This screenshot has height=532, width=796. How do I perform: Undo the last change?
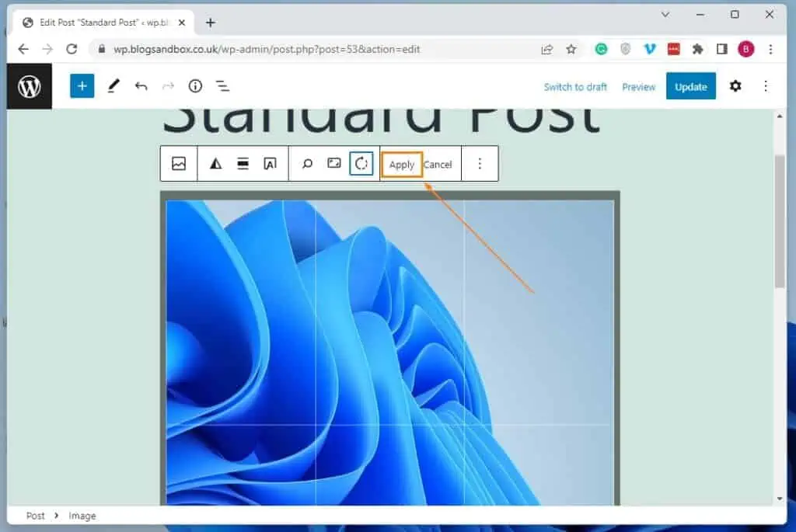[141, 86]
